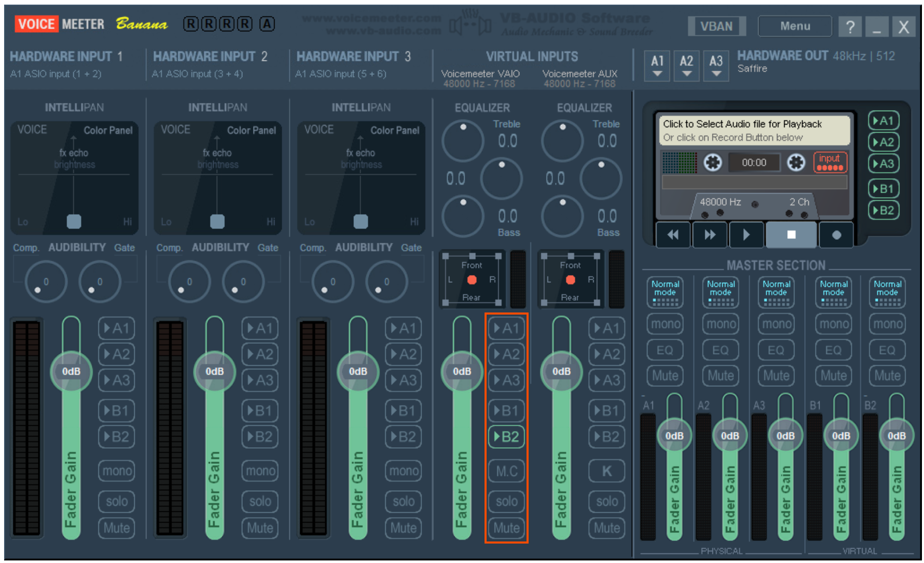Mute the Voicemeeter AUX strip
The image size is (924, 563).
[607, 528]
